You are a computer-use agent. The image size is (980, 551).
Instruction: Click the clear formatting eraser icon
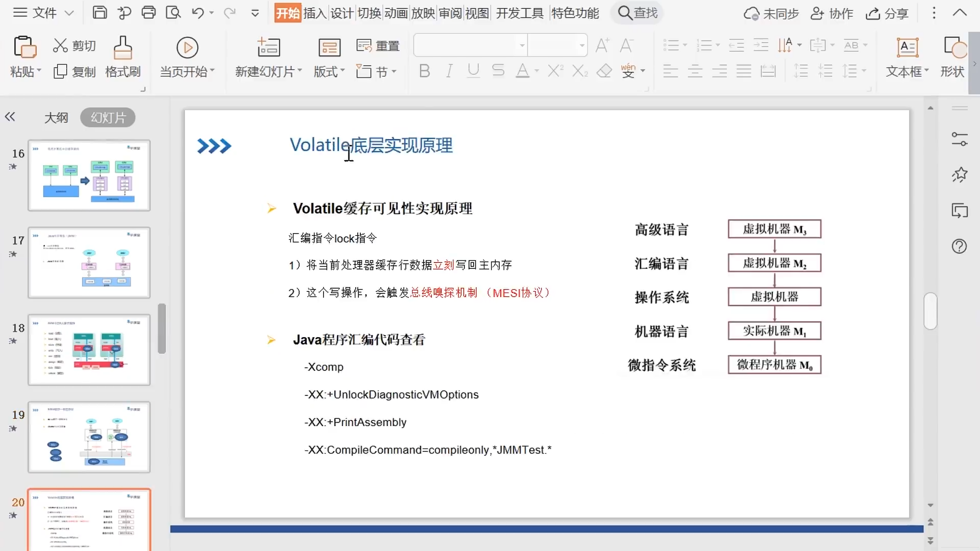pyautogui.click(x=604, y=71)
